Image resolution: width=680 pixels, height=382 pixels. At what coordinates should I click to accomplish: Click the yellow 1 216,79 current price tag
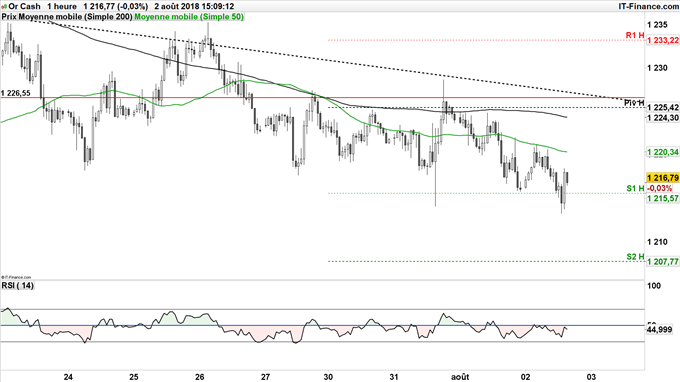[x=663, y=178]
